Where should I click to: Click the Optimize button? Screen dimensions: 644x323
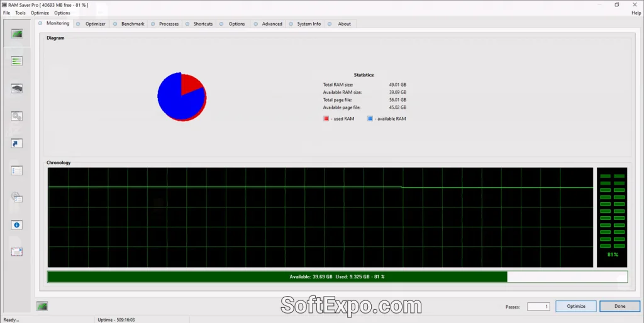[x=576, y=306]
